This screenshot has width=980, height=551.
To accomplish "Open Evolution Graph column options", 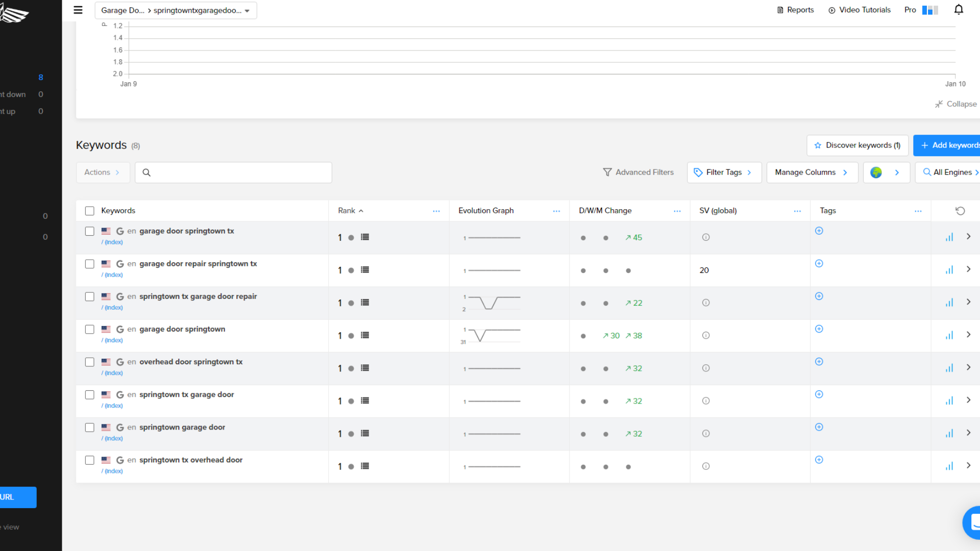I will [x=556, y=211].
